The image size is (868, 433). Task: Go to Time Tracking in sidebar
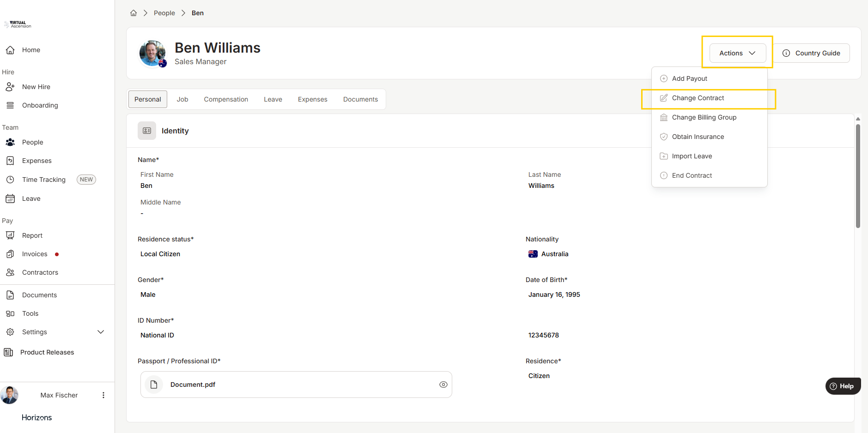pyautogui.click(x=43, y=180)
